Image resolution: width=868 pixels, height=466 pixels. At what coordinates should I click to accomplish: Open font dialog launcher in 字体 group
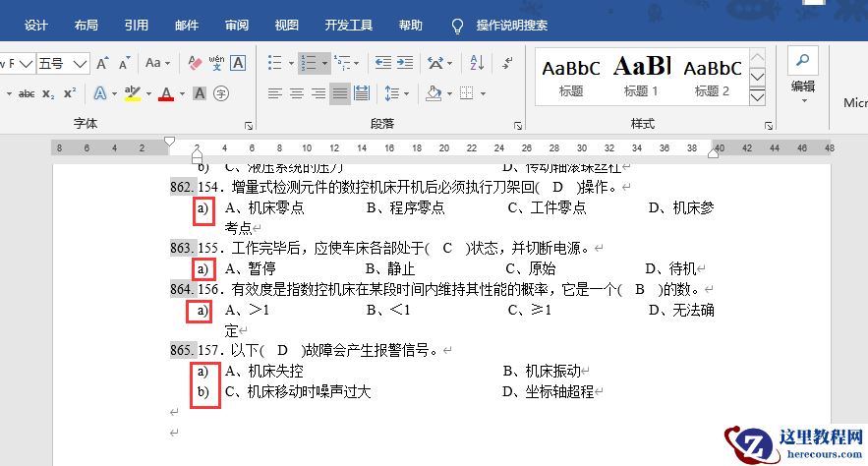(x=249, y=126)
